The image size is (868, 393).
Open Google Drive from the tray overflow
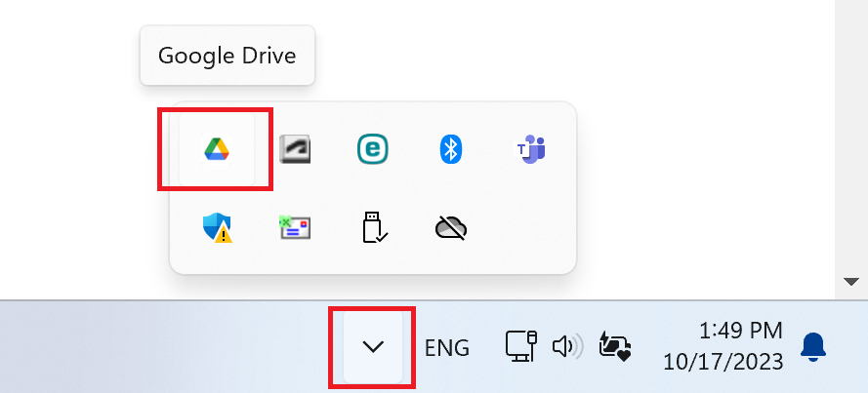(217, 150)
